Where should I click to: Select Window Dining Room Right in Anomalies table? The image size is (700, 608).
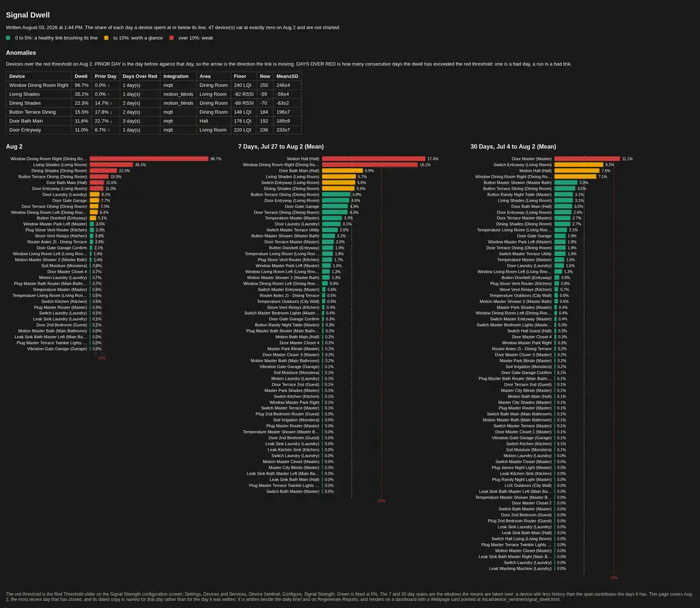coord(39,85)
